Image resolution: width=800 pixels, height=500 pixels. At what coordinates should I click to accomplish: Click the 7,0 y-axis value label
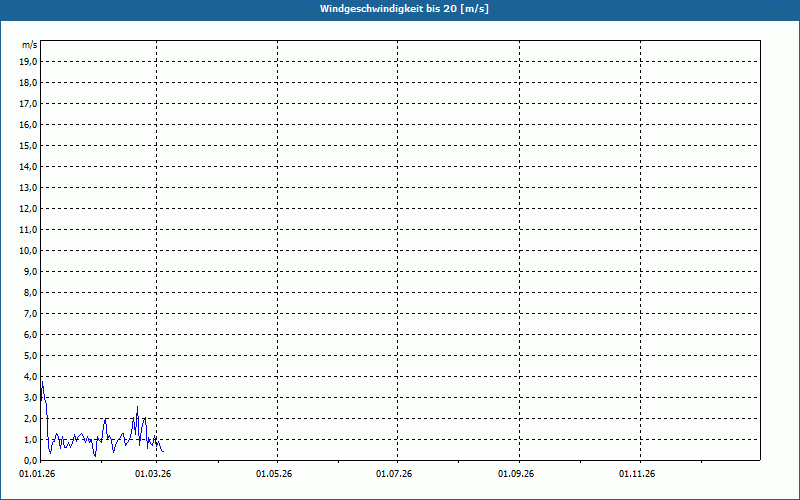30,314
